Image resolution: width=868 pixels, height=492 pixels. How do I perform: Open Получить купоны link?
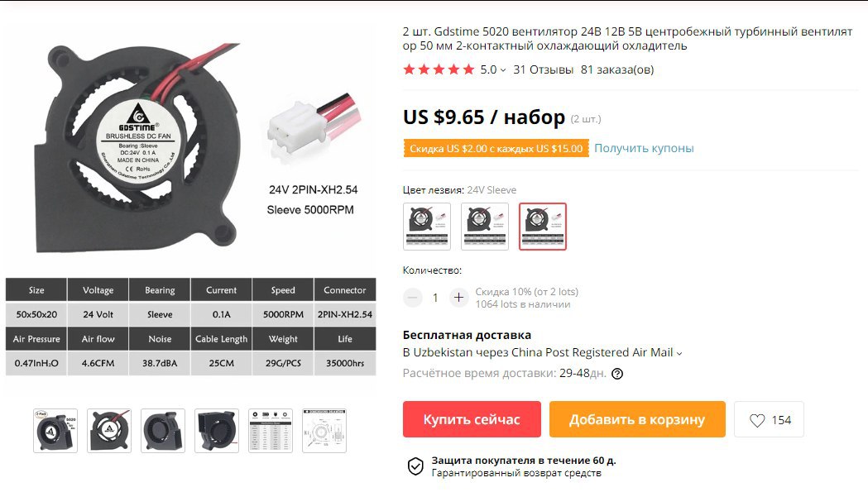[644, 148]
